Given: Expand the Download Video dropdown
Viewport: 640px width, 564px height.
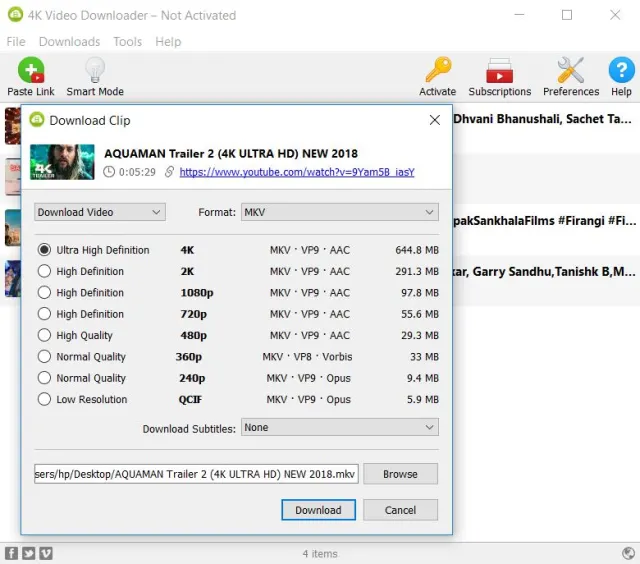Looking at the screenshot, I should click(99, 212).
